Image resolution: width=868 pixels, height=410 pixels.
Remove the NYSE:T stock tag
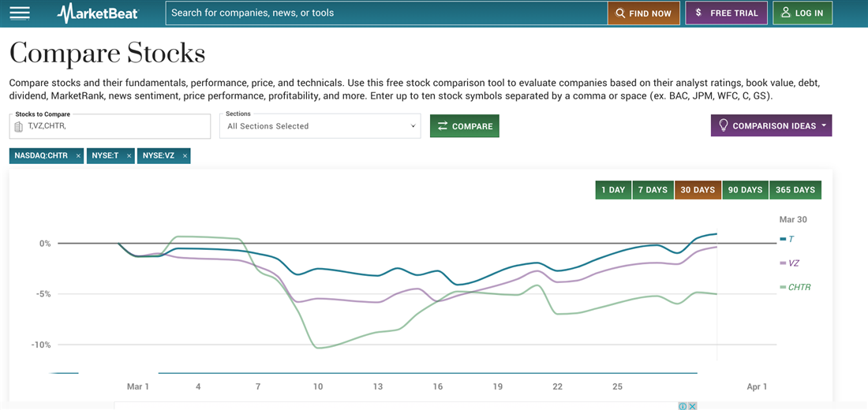(x=129, y=156)
